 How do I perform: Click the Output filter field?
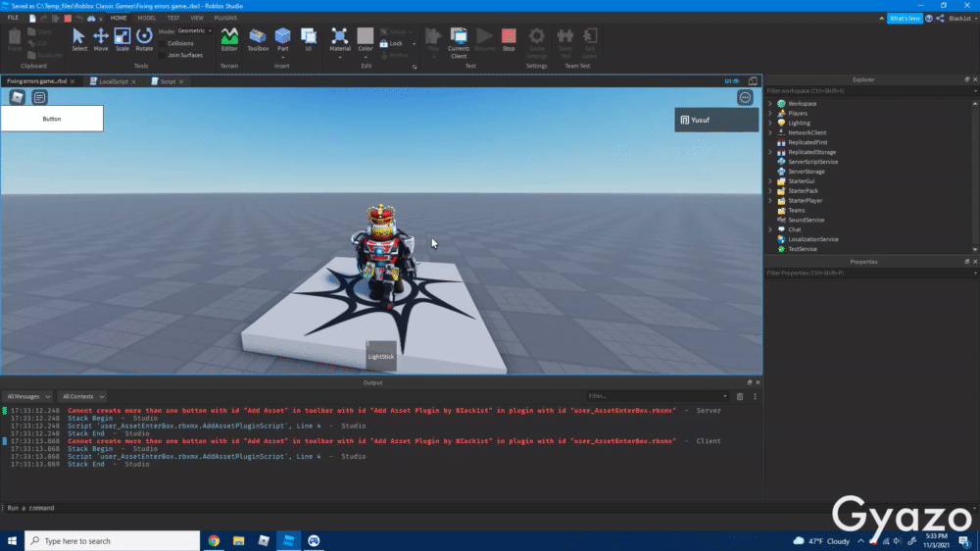pos(657,396)
